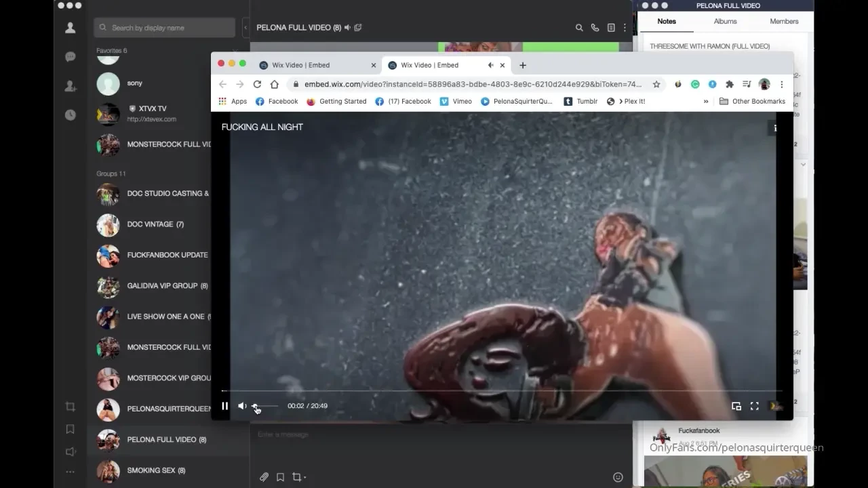Open picture-in-picture mode for the video
Screen dimensions: 868x488
click(x=736, y=406)
